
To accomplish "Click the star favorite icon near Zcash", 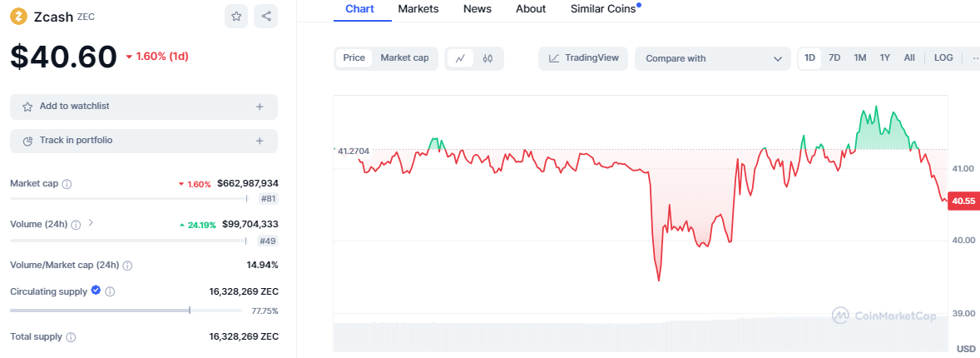I will [236, 16].
